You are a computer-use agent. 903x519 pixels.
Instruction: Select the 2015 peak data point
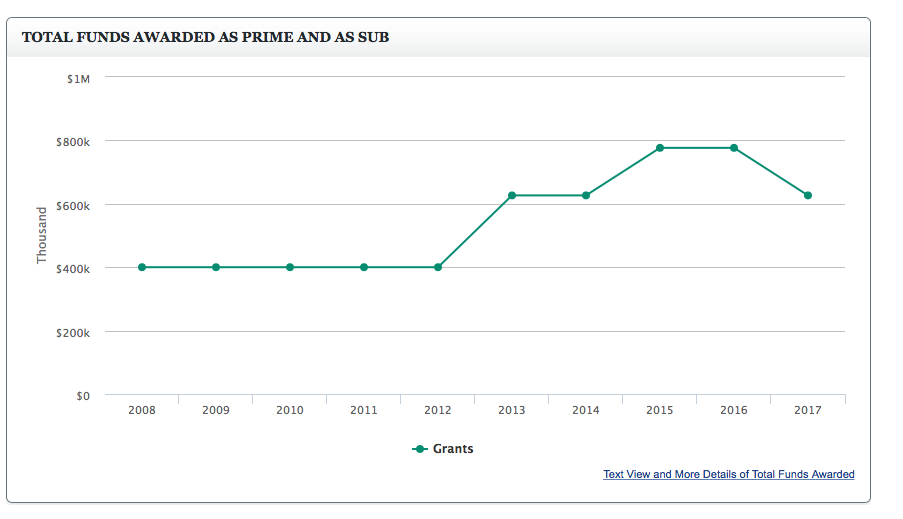click(x=660, y=148)
